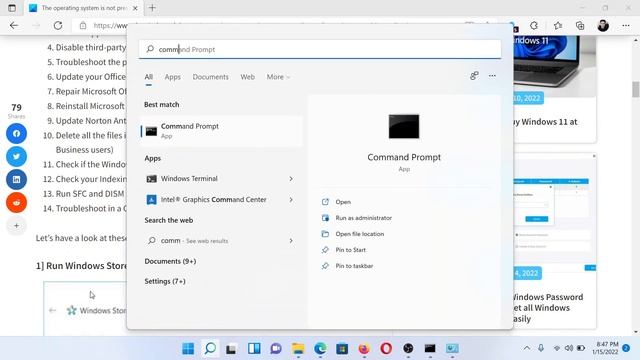Open Firefox from the taskbar
640x360 pixels.
pyautogui.click(x=364, y=349)
